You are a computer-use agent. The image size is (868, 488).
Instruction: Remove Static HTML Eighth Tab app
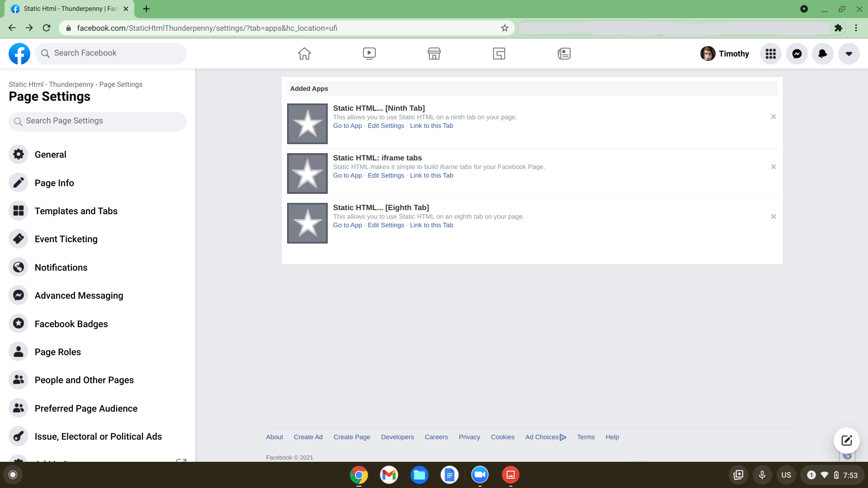(773, 216)
